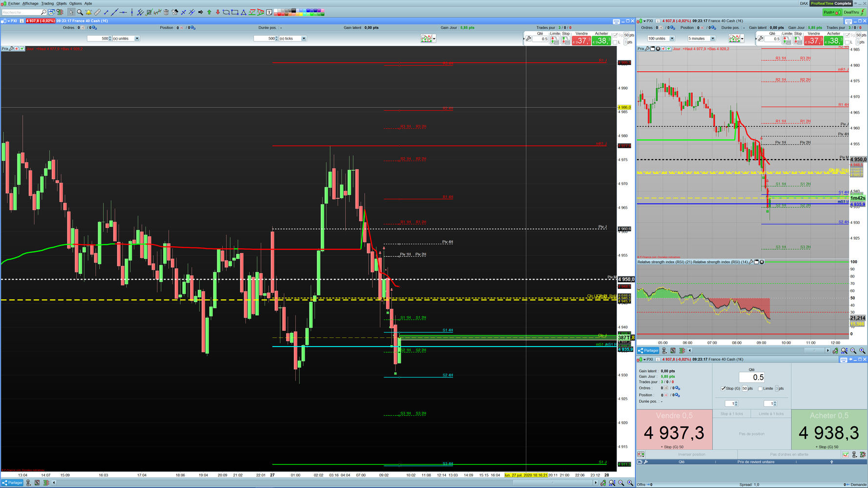Click large Vendre 0,5 sell button
This screenshot has width=868, height=488.
click(x=674, y=429)
